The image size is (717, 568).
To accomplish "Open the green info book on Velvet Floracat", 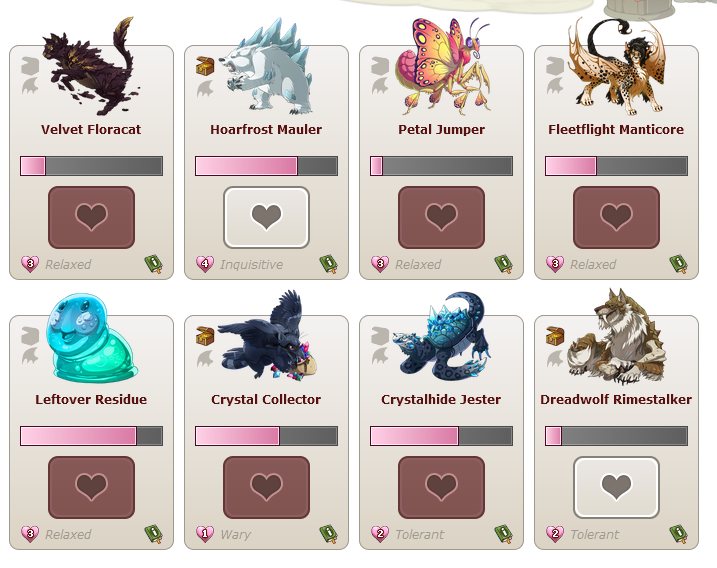I will point(154,264).
